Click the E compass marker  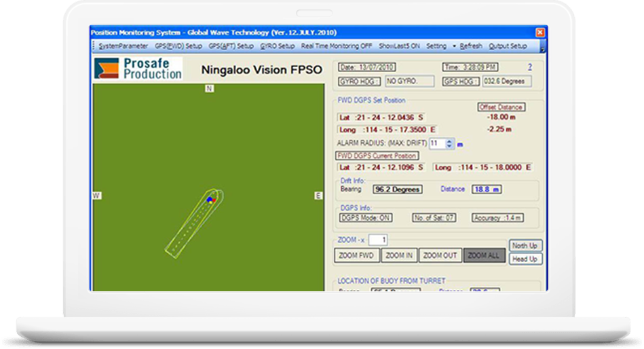(x=318, y=196)
